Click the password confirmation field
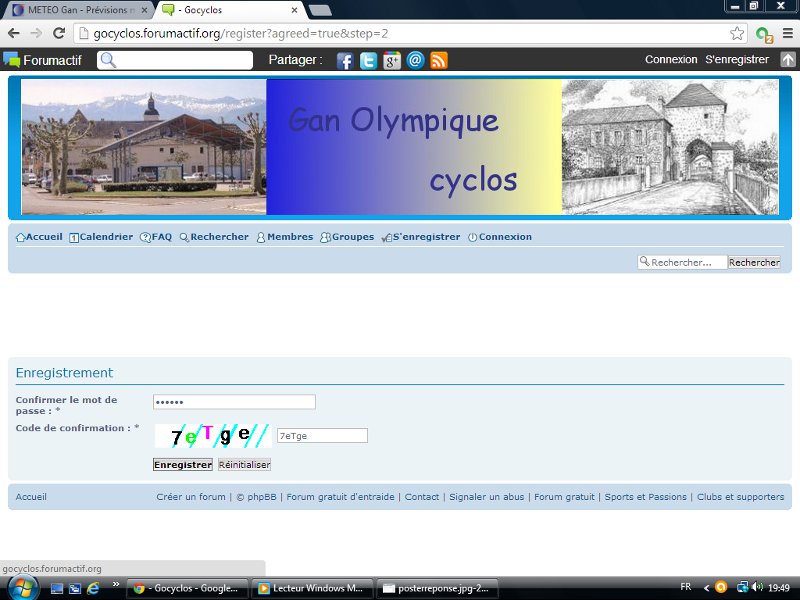 (x=234, y=402)
